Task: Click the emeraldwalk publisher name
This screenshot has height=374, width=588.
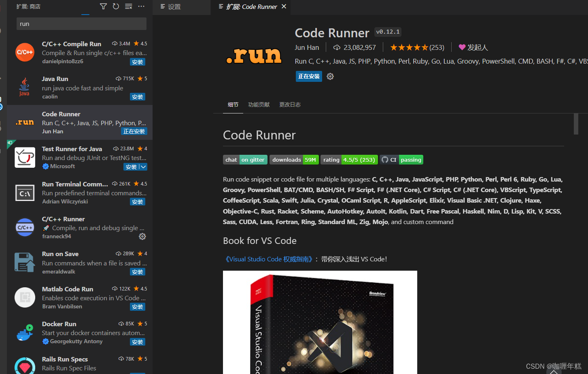Action: (59, 271)
